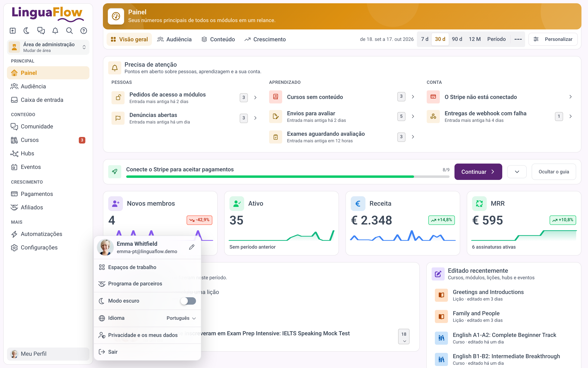
Task: Click the Personalizar button
Action: [553, 39]
